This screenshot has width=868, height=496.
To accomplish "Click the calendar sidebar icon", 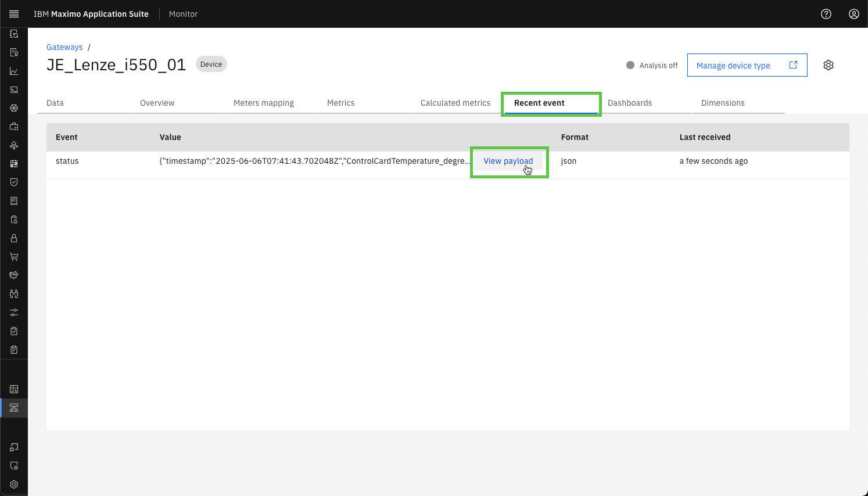I will pyautogui.click(x=14, y=164).
